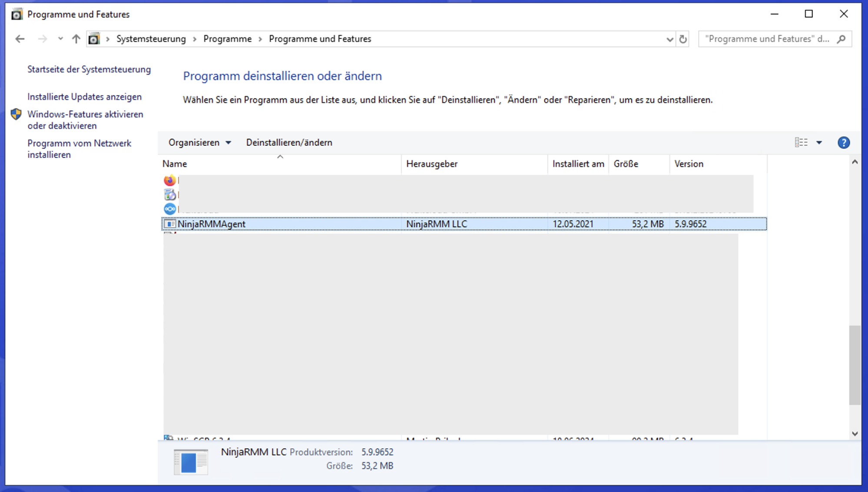Screen dimensions: 868x492
Task: Click Deinstallieren/ändern in the toolbar
Action: click(289, 143)
